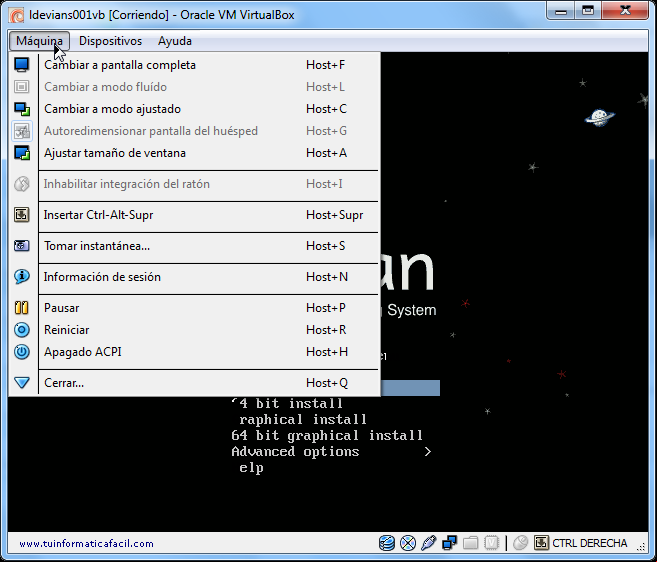Click the optical drive status icon
Viewport: 657px width, 562px height.
tap(408, 543)
